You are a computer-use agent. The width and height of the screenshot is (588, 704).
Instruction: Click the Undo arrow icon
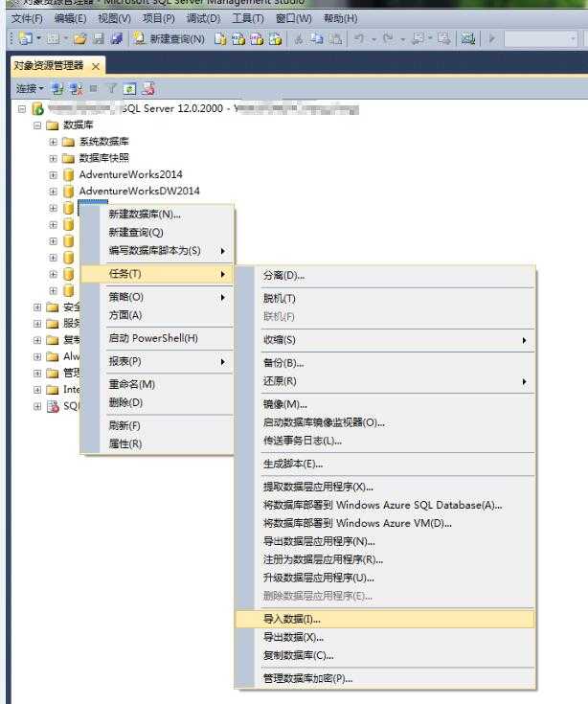click(359, 39)
